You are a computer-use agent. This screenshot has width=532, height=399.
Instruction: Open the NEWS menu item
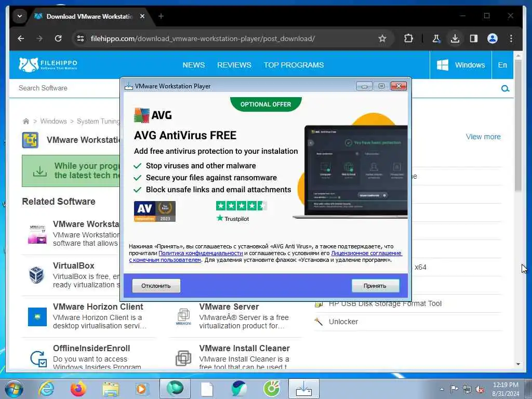click(193, 65)
